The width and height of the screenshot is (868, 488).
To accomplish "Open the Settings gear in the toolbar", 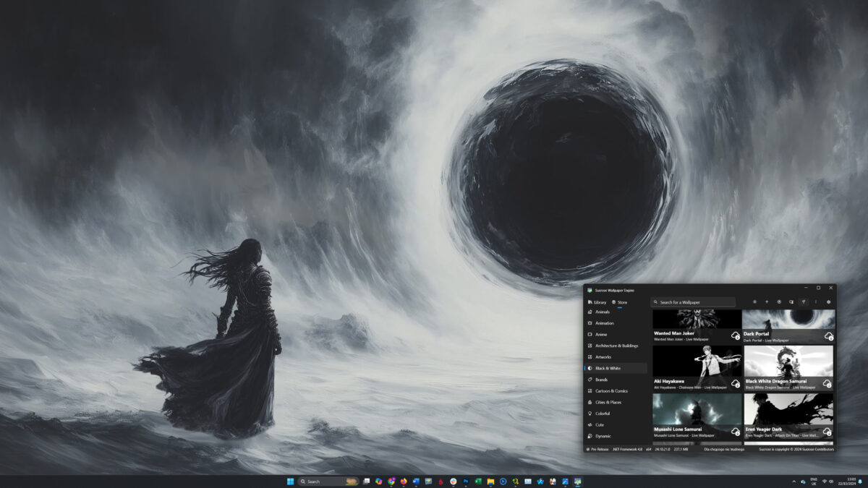I will tap(829, 301).
